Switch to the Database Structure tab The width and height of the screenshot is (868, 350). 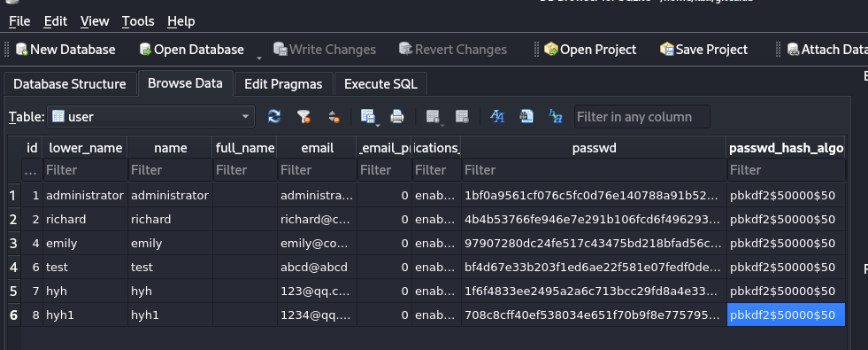point(70,84)
